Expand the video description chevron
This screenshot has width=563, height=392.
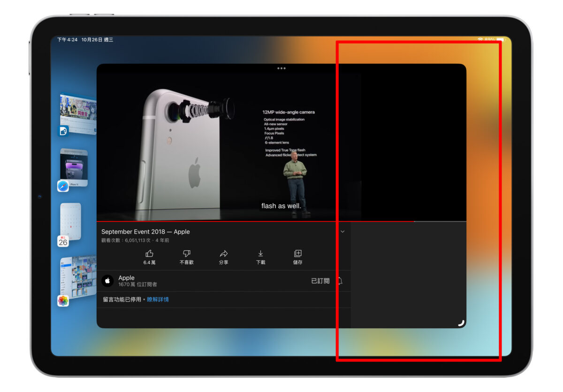(342, 232)
